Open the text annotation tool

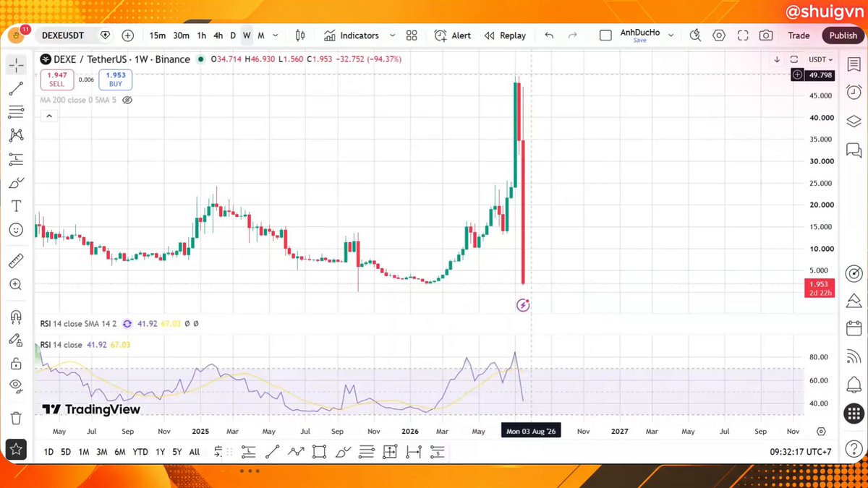coord(16,206)
